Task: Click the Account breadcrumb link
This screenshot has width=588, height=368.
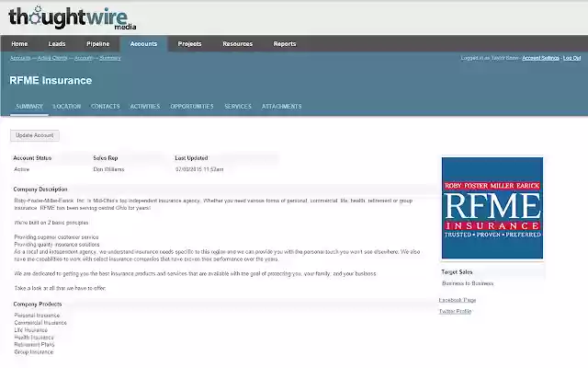Action: [x=84, y=58]
